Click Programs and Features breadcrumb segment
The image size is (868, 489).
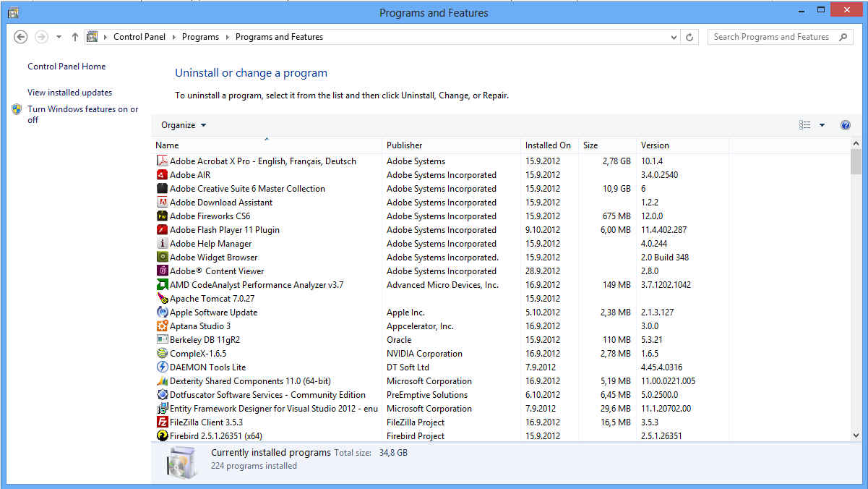pyautogui.click(x=279, y=37)
